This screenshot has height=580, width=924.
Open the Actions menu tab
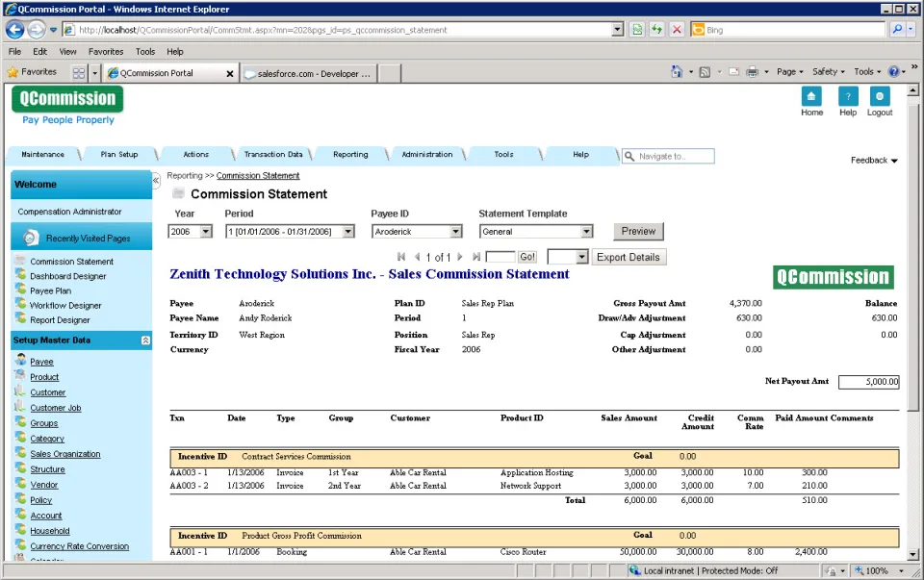point(196,154)
